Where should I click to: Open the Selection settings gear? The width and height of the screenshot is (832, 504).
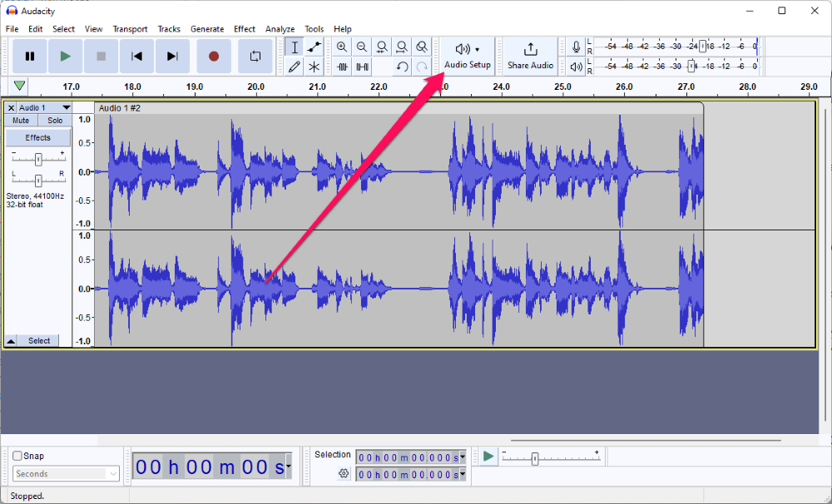344,473
